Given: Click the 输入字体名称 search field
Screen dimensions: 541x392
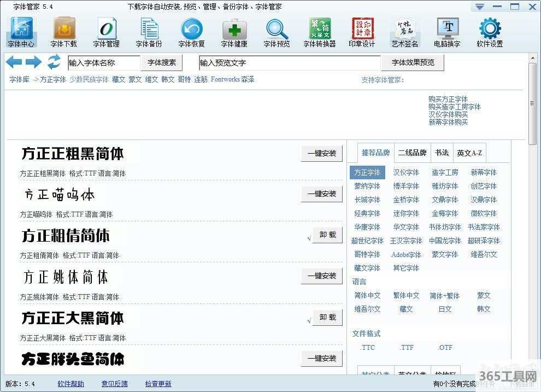Looking at the screenshot, I should [104, 63].
